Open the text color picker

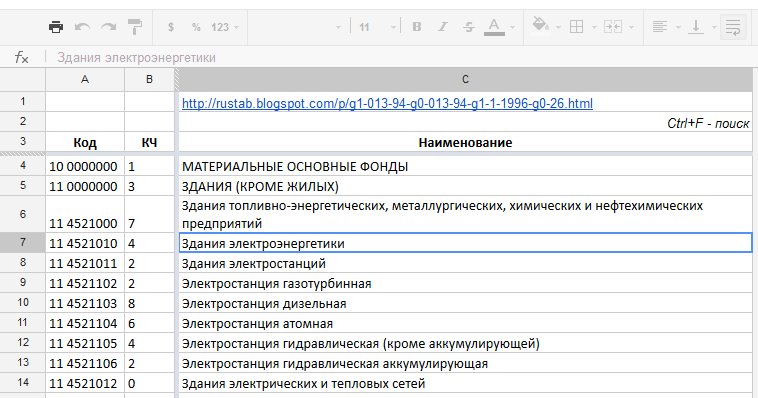(494, 27)
